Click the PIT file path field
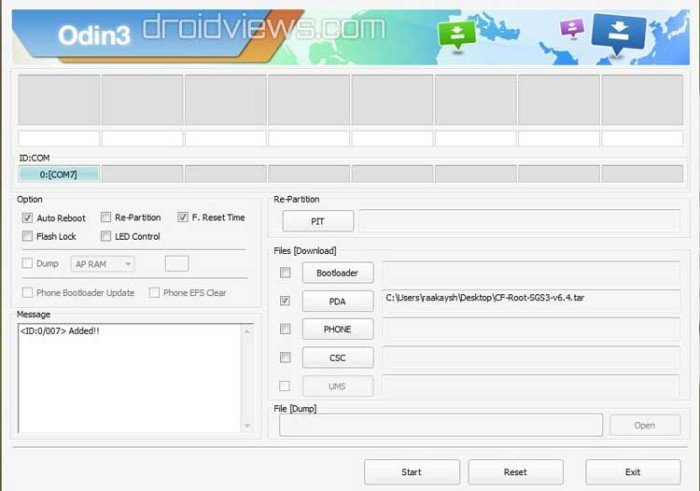Image resolution: width=700 pixels, height=491 pixels. [519, 221]
